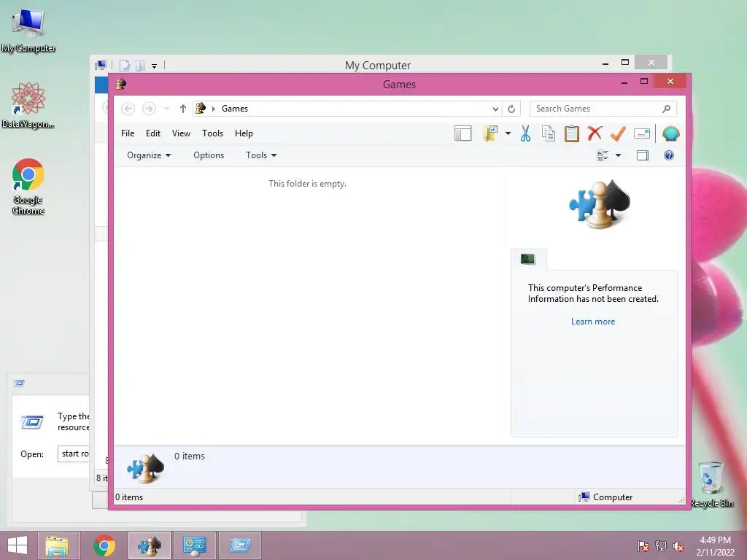Screen dimensions: 747x560
Task: Click the Copy icon in the toolbar
Action: point(549,134)
